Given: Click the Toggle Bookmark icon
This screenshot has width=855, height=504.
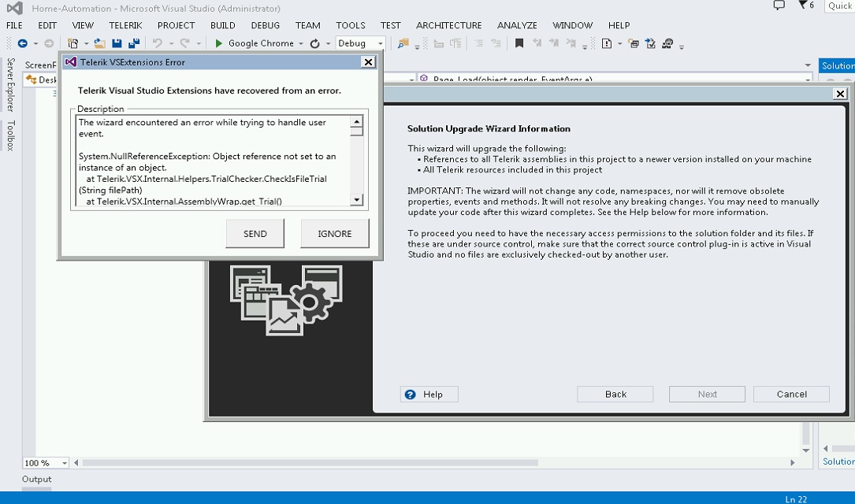Looking at the screenshot, I should (519, 43).
